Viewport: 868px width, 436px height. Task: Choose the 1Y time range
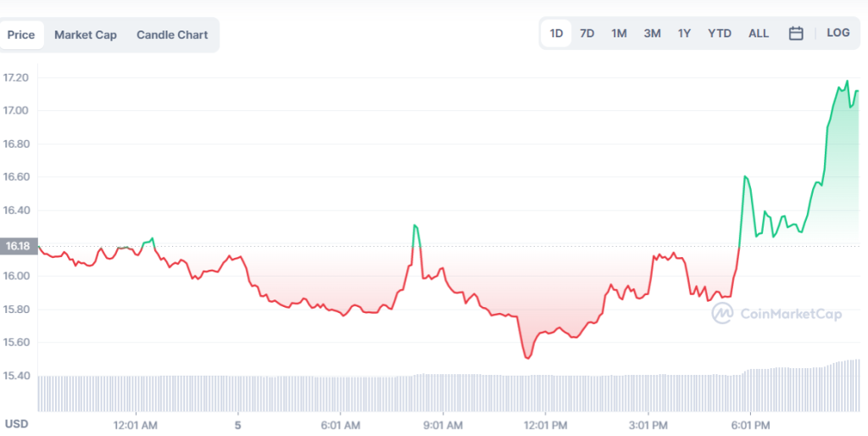pos(684,33)
